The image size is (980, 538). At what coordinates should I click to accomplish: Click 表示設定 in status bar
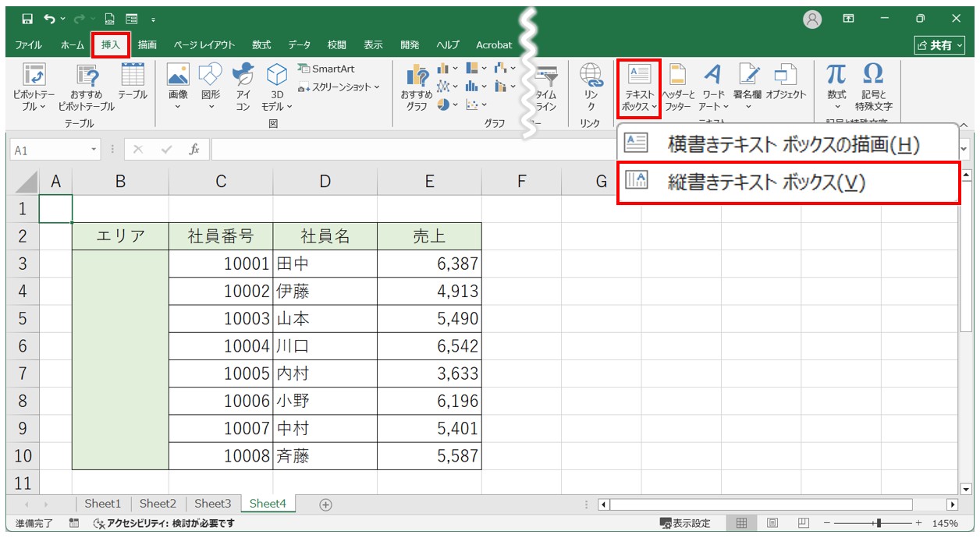pos(685,523)
